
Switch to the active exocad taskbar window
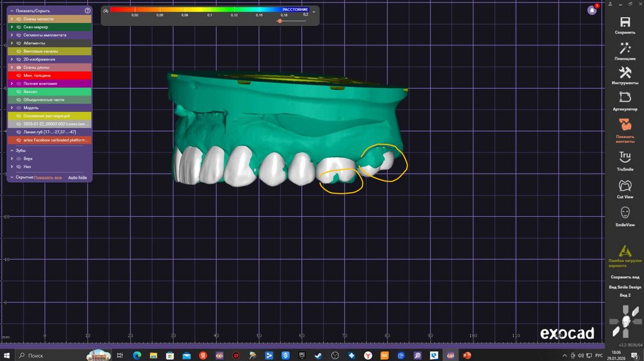point(450,355)
